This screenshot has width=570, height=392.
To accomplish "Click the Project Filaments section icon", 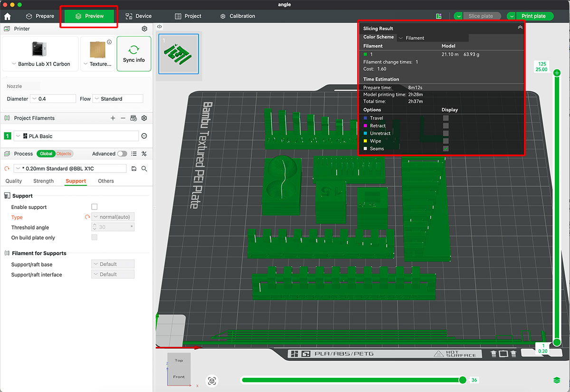I will pos(7,118).
